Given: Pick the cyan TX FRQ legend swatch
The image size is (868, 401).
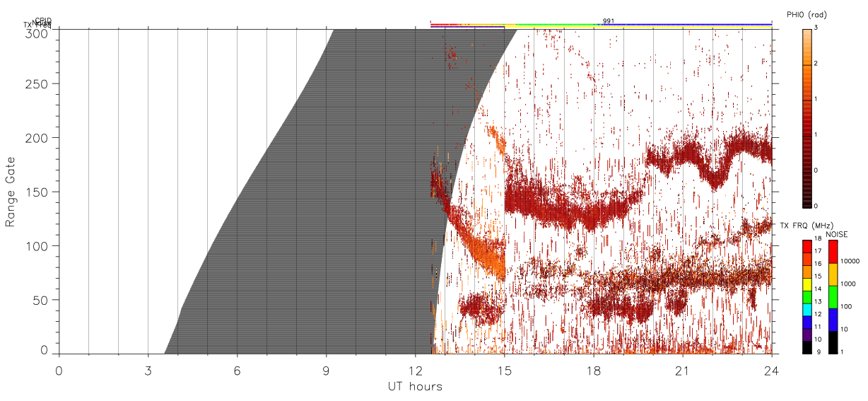Looking at the screenshot, I should pos(807,308).
